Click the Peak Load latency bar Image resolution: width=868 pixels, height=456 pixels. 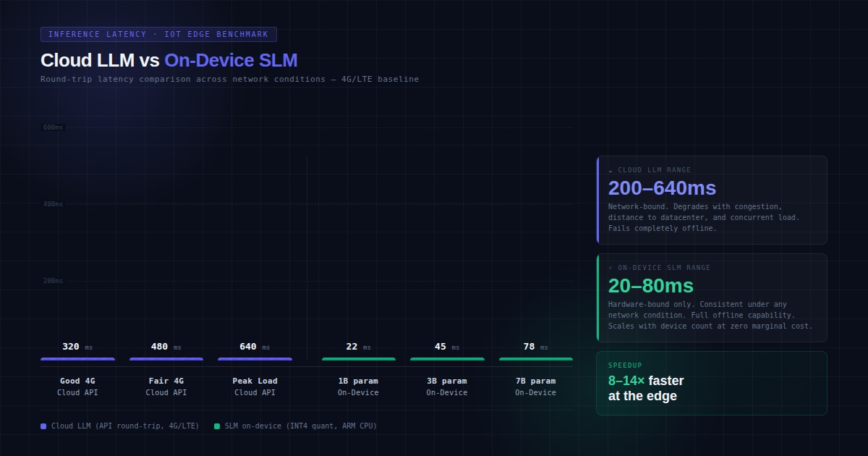point(255,358)
